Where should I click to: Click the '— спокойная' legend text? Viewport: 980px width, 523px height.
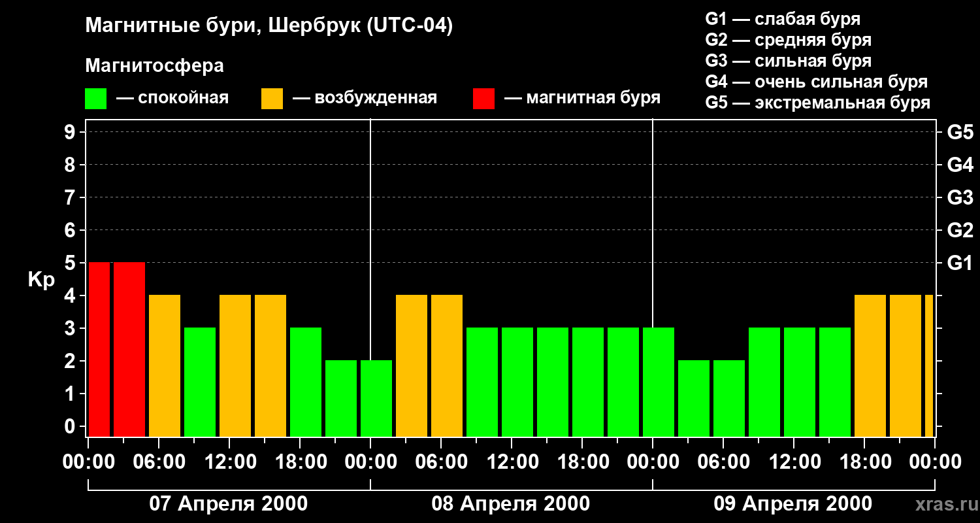point(172,98)
